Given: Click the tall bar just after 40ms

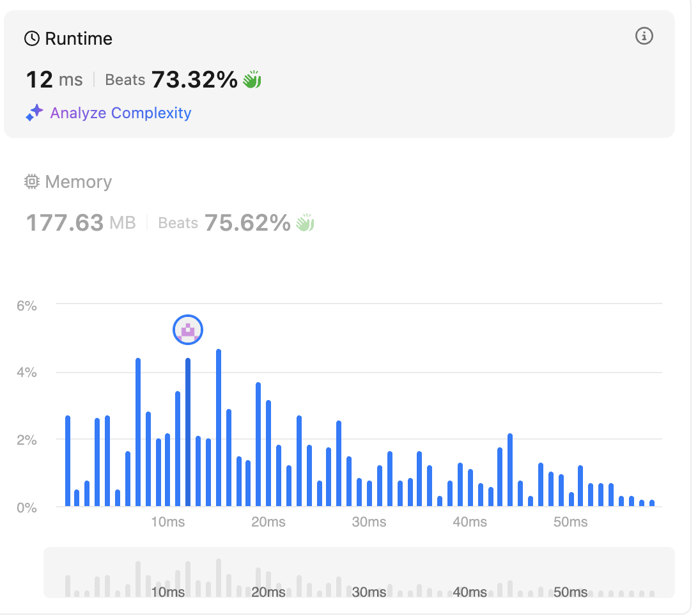Looking at the screenshot, I should pyautogui.click(x=510, y=470).
